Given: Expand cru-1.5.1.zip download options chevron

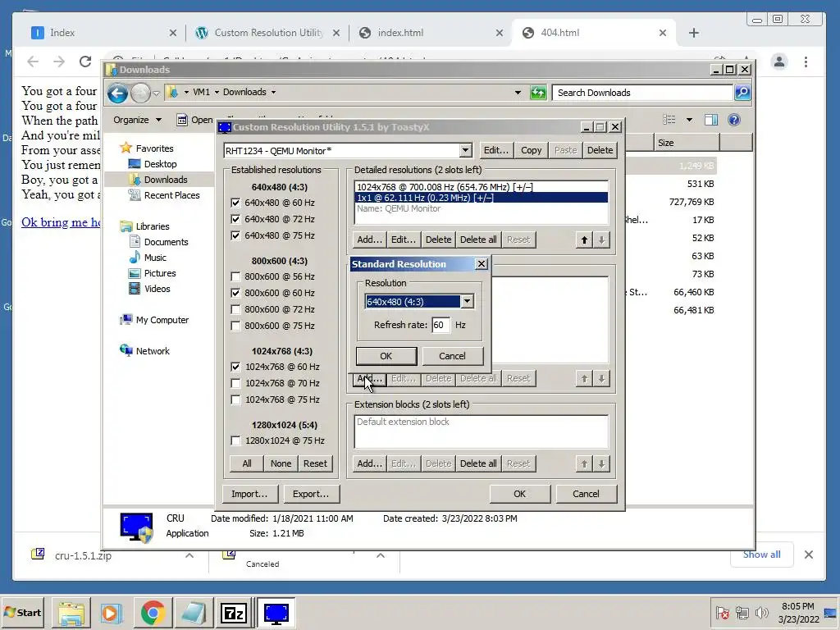Looking at the screenshot, I should (x=189, y=555).
